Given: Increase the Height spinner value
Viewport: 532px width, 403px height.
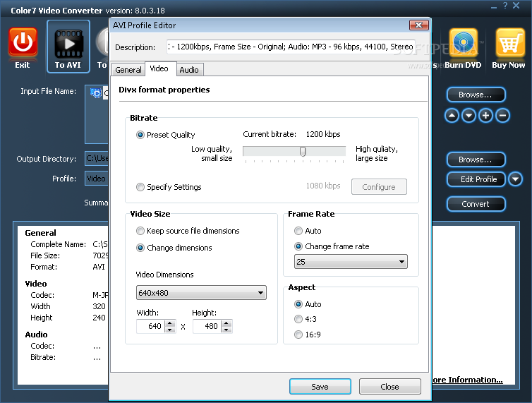Looking at the screenshot, I should click(226, 323).
